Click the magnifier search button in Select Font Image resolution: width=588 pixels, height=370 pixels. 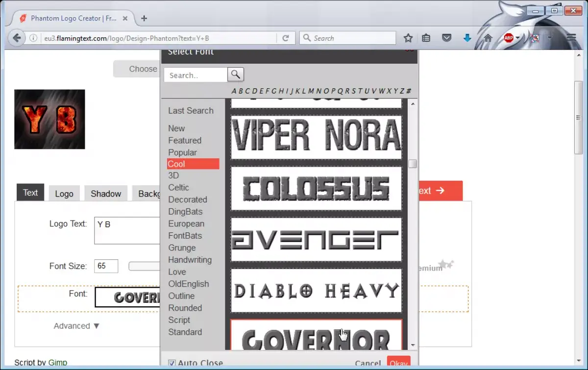coord(236,74)
